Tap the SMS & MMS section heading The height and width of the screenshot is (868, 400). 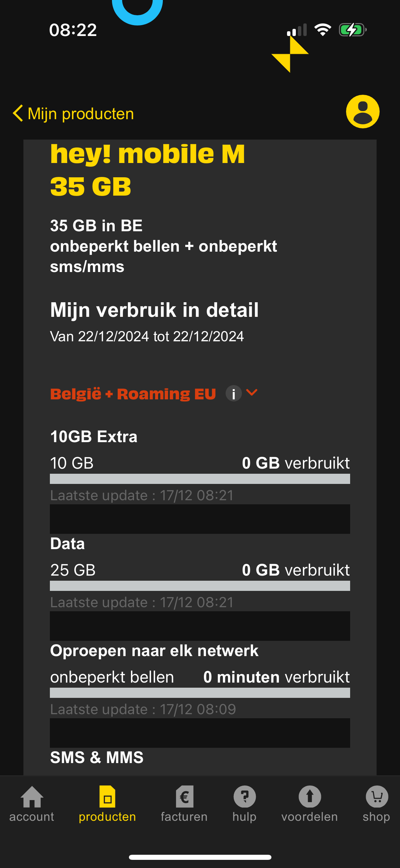pos(97,758)
